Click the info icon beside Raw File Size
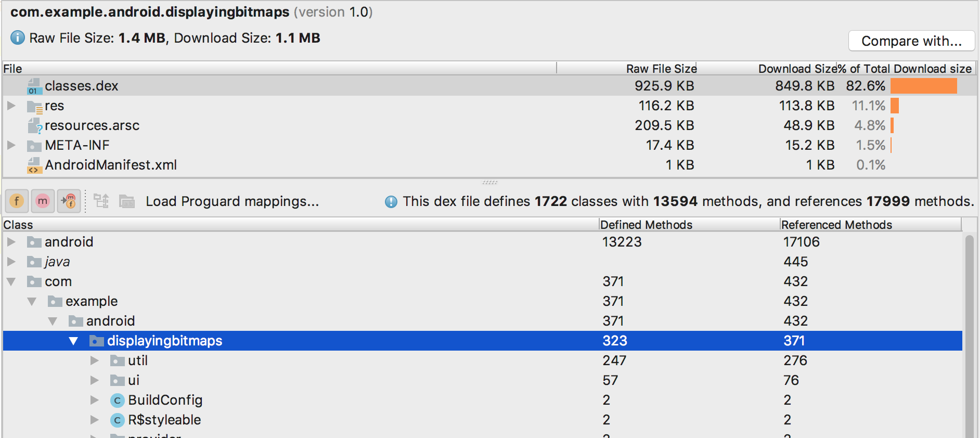The width and height of the screenshot is (980, 438). (18, 38)
